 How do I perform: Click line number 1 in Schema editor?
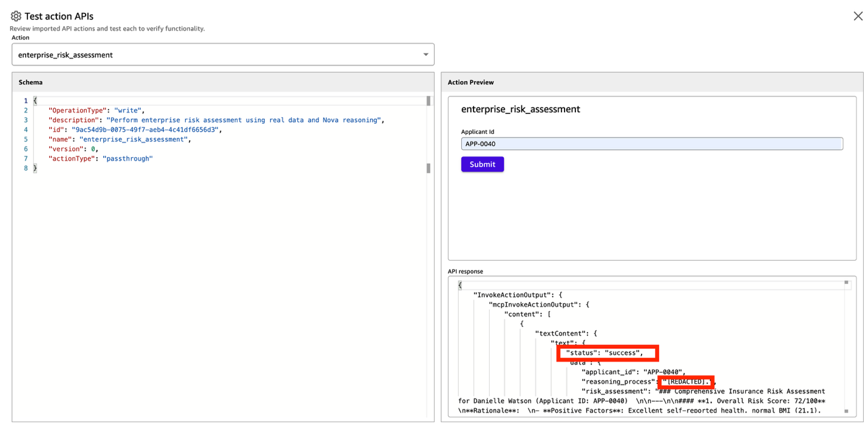(x=25, y=101)
